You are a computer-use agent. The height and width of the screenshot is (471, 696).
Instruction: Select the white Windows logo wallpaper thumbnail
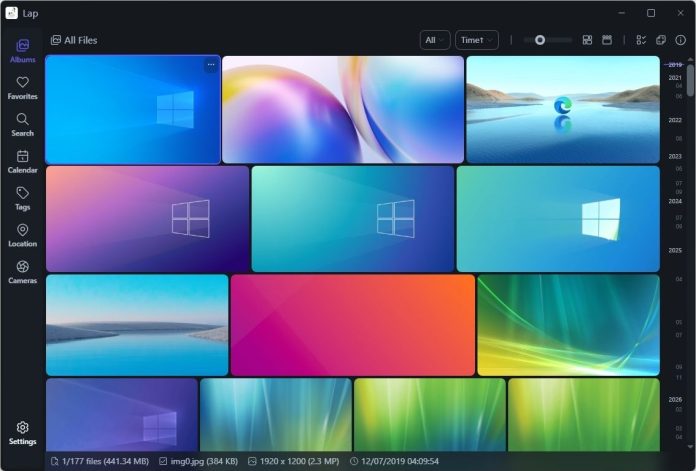(558, 219)
